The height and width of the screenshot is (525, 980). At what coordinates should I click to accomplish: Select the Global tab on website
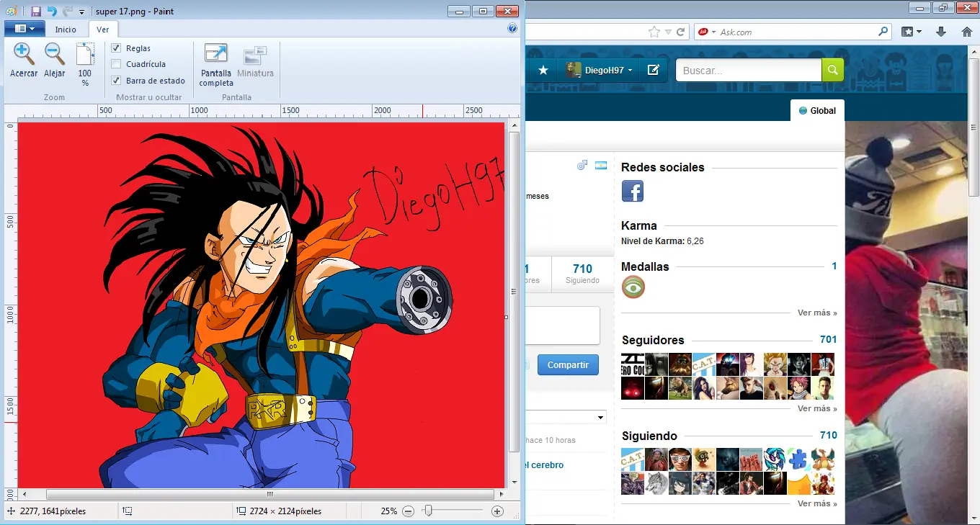pyautogui.click(x=817, y=111)
